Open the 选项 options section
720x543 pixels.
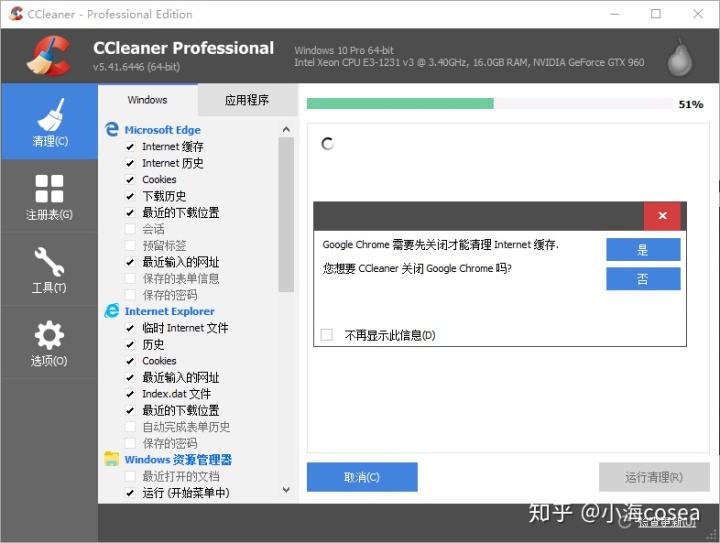[x=49, y=343]
